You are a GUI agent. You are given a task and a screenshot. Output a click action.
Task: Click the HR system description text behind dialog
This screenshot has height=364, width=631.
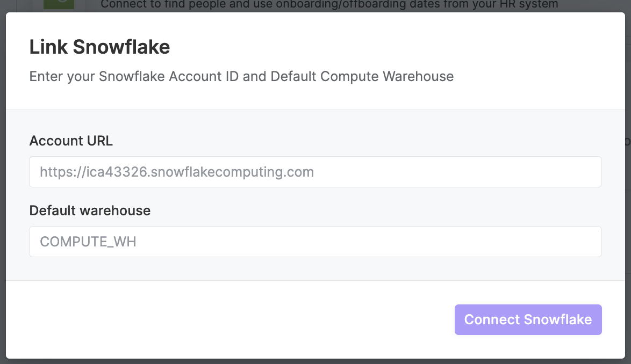pyautogui.click(x=329, y=5)
